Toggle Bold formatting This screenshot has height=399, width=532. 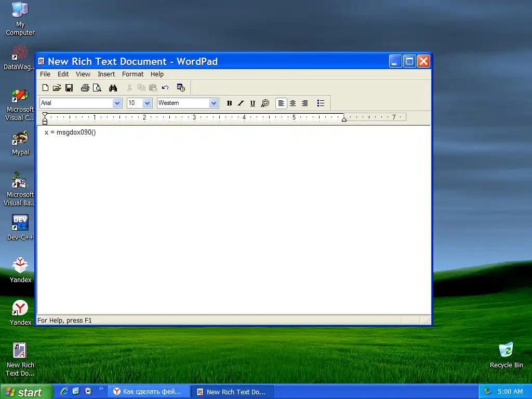coord(229,103)
